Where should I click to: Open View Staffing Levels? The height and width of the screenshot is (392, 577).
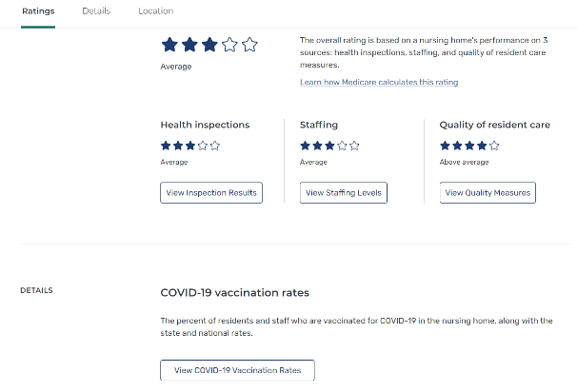pos(343,193)
